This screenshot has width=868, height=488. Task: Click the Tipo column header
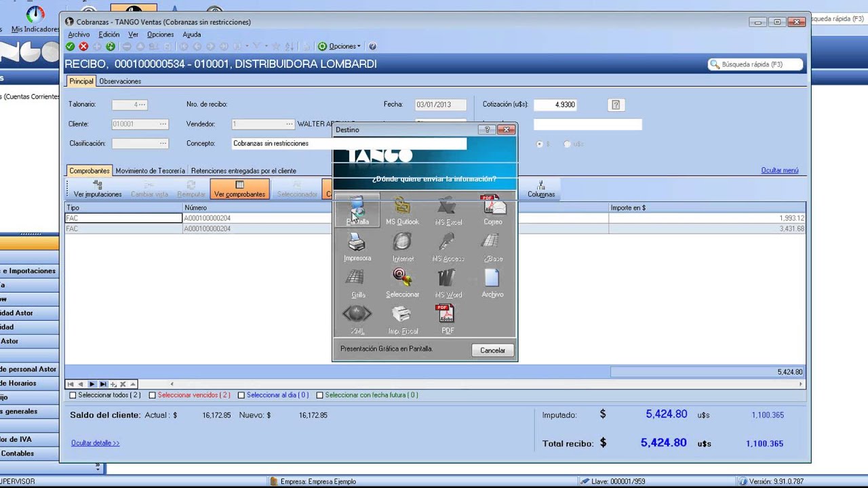[124, 208]
